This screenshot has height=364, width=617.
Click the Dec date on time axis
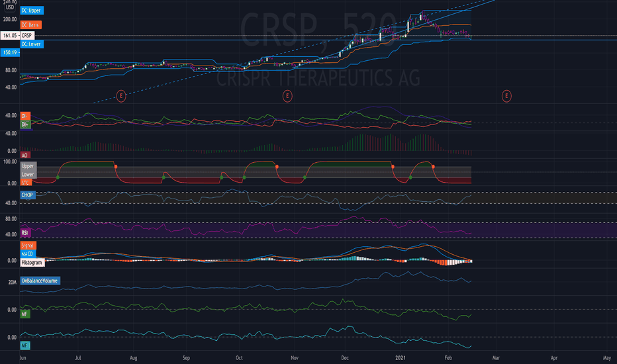pos(345,357)
